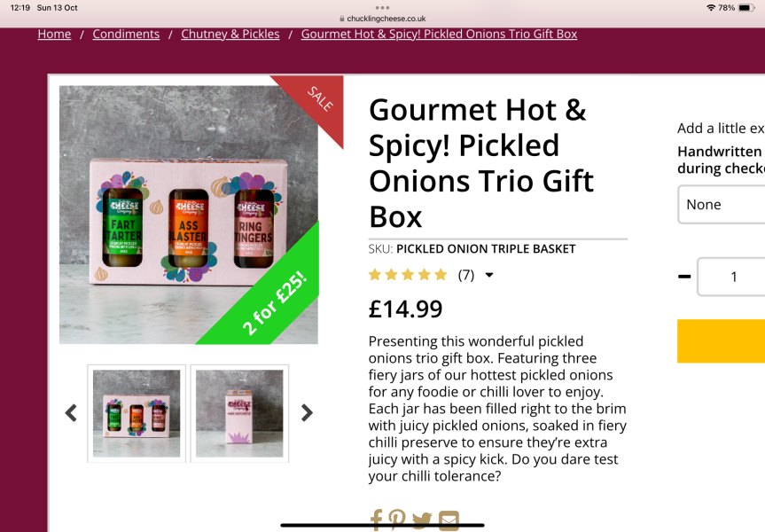Select the three-jar gift box thumbnail
The width and height of the screenshot is (765, 532).
(137, 413)
